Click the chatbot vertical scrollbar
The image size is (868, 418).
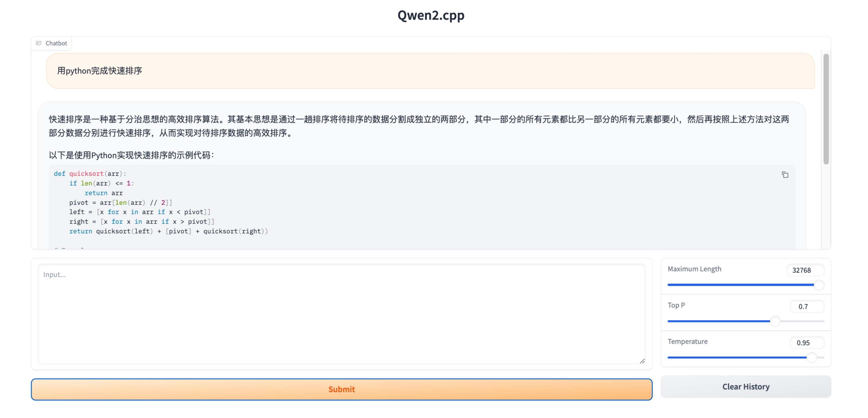pos(825,108)
